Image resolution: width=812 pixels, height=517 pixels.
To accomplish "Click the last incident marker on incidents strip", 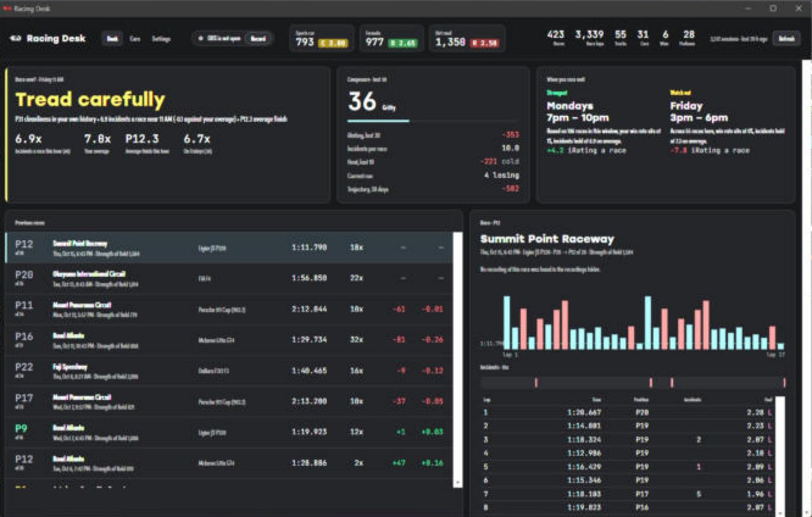I will (784, 383).
